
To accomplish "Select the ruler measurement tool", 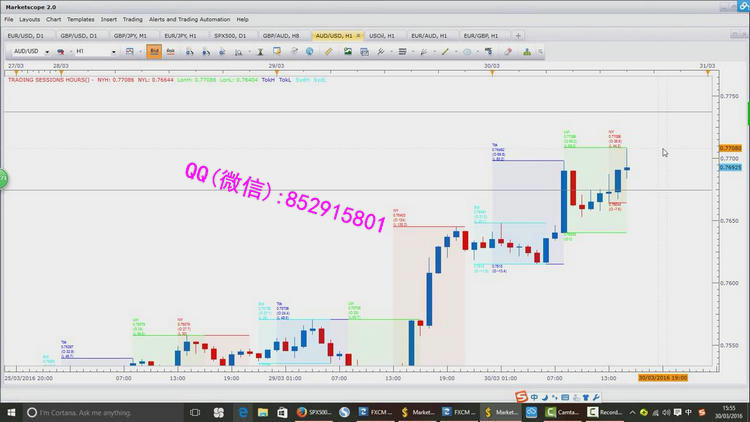I will 328,51.
